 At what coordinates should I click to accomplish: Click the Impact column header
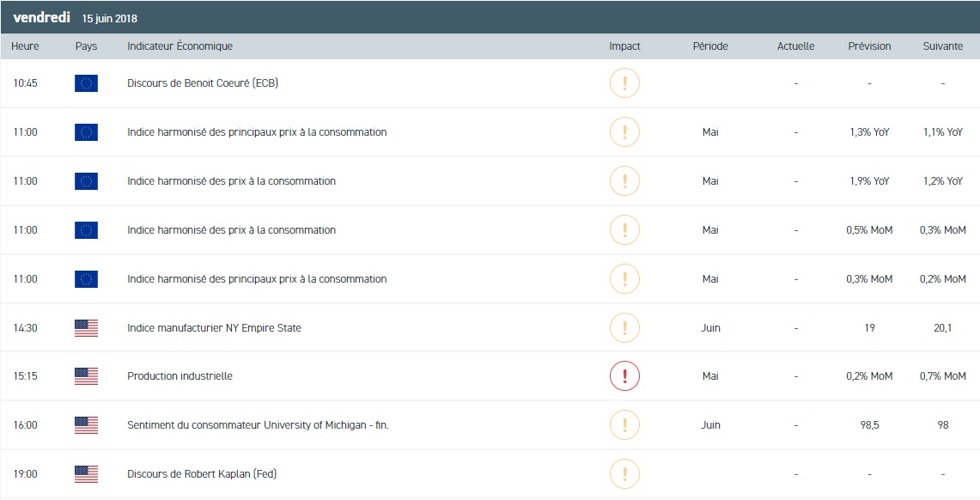tap(624, 46)
